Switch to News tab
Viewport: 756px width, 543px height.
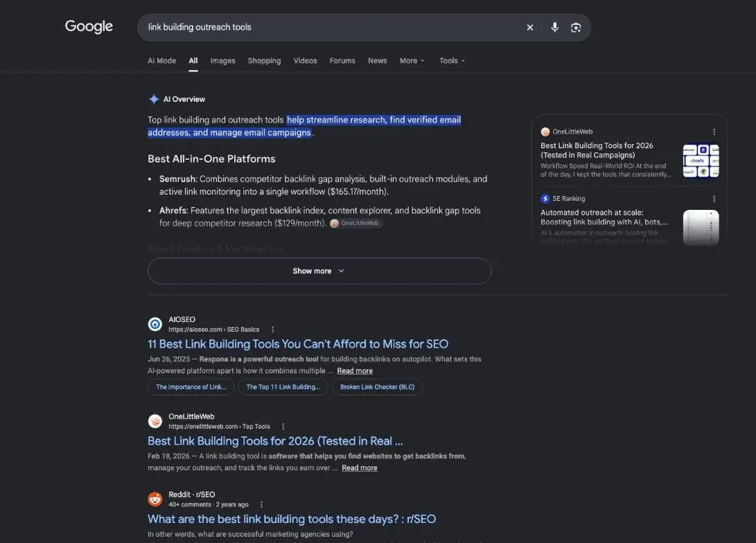[377, 61]
